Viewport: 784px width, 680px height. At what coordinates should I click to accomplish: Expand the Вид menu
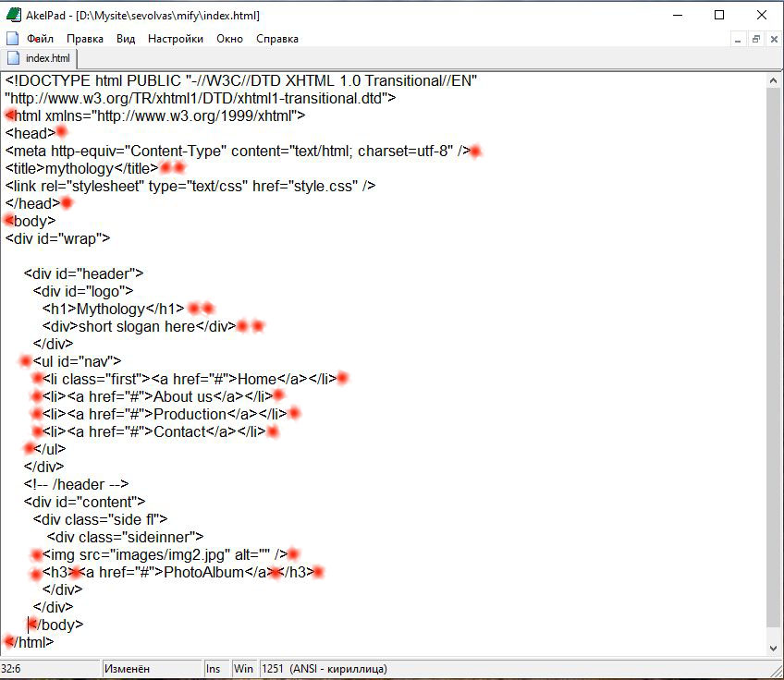pyautogui.click(x=126, y=39)
